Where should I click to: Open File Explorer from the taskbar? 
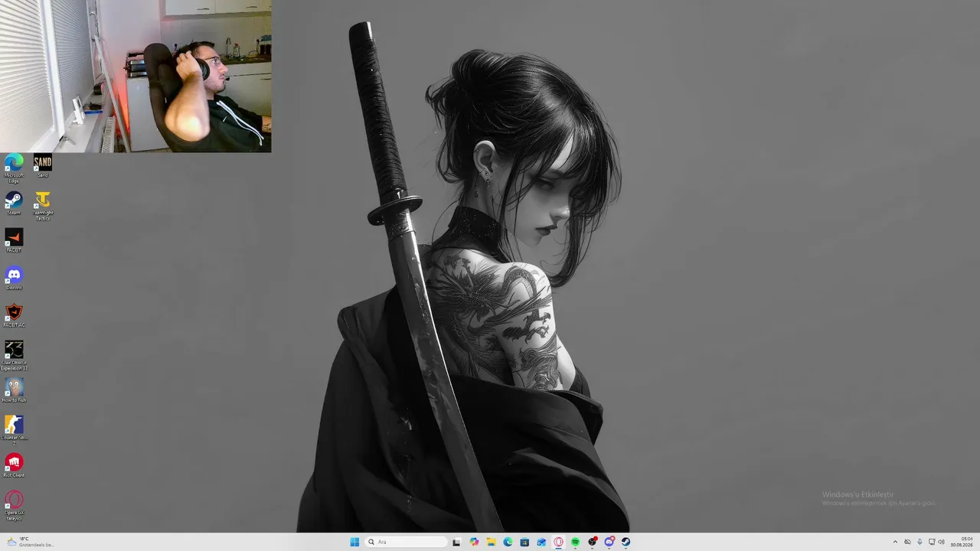click(x=491, y=542)
